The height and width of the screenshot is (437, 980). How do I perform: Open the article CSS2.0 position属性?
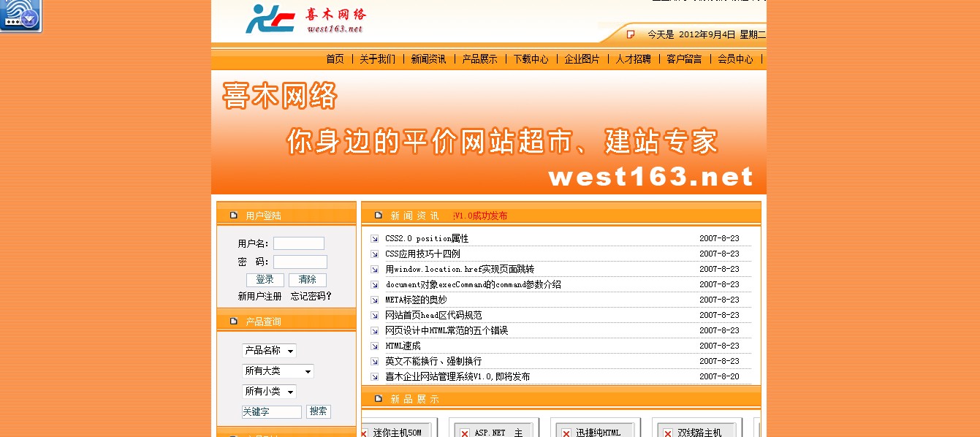[x=427, y=239]
